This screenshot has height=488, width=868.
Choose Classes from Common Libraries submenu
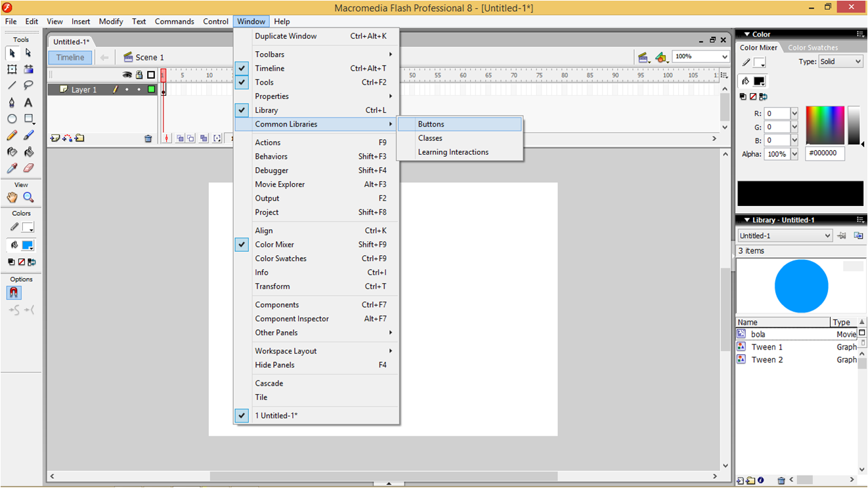(x=460, y=138)
